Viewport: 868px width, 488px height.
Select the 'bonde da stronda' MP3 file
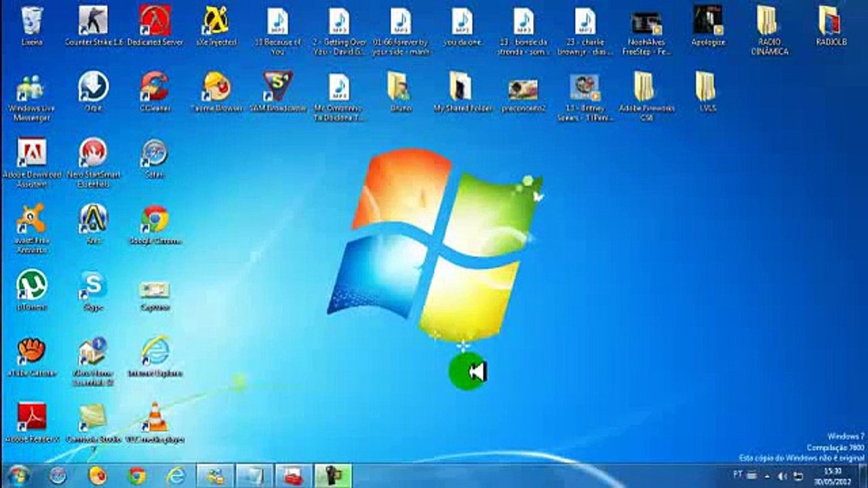click(524, 31)
